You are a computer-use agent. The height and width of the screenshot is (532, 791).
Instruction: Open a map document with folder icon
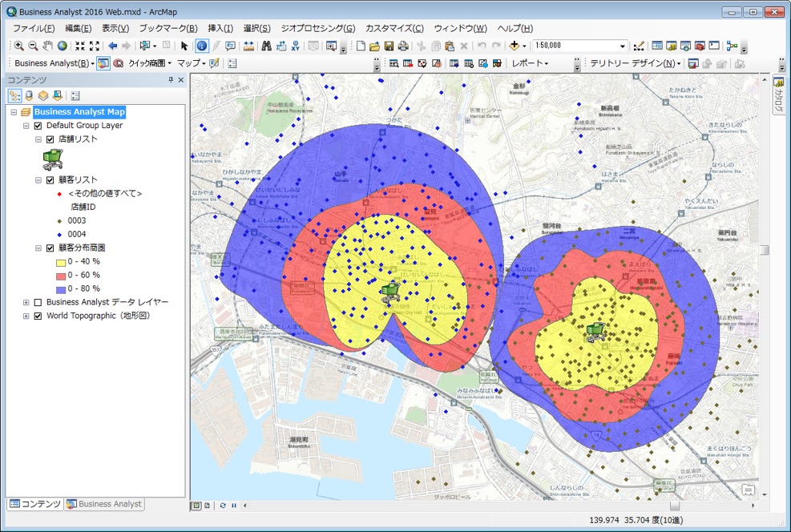374,46
